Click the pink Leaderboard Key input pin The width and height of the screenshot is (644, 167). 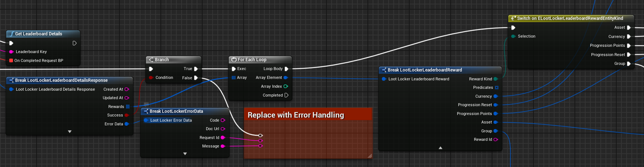click(11, 52)
